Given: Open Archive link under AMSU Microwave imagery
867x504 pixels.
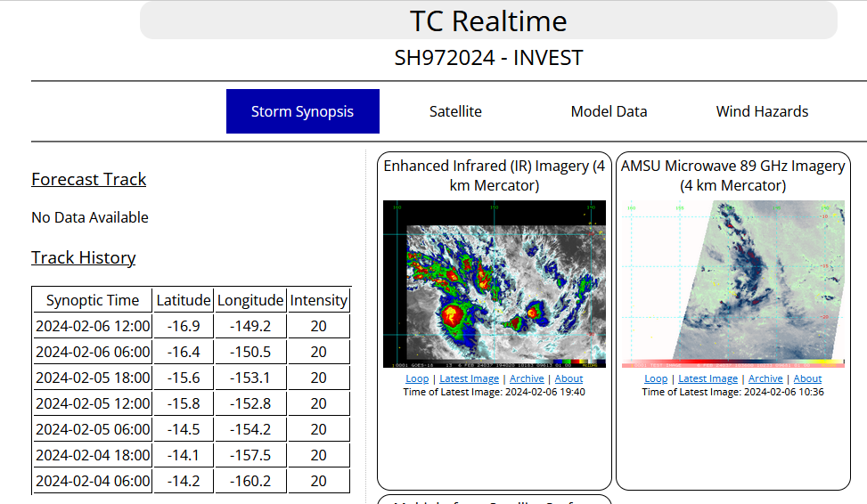Looking at the screenshot, I should click(765, 378).
